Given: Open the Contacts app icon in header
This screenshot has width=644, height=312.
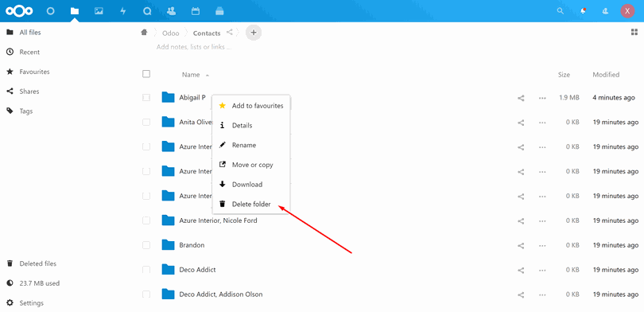Looking at the screenshot, I should tap(171, 11).
